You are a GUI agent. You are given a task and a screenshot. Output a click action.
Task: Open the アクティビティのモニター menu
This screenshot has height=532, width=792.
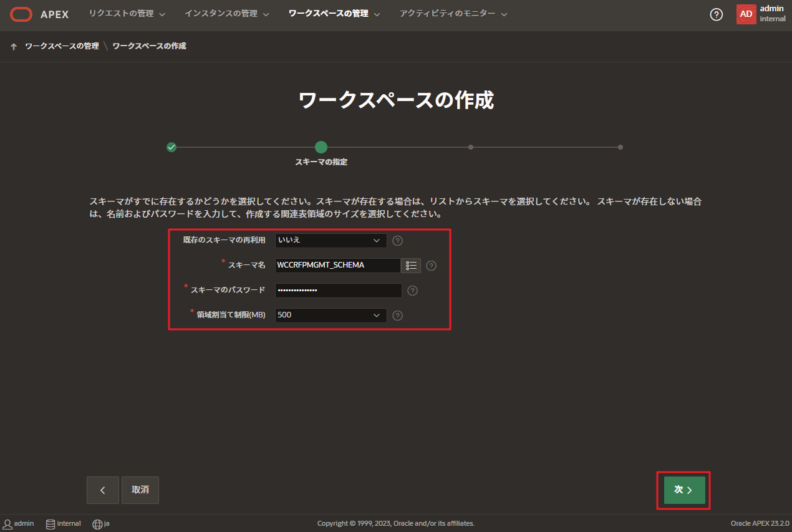coord(448,13)
